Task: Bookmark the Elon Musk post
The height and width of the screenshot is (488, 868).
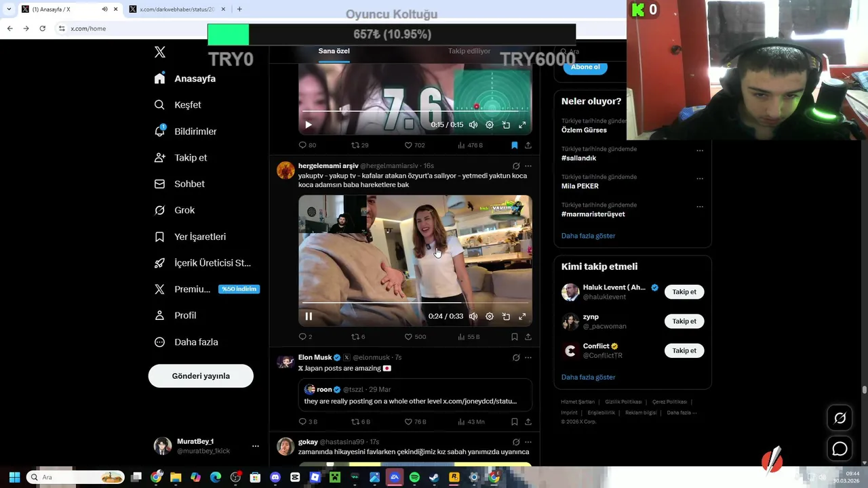Action: click(x=515, y=422)
